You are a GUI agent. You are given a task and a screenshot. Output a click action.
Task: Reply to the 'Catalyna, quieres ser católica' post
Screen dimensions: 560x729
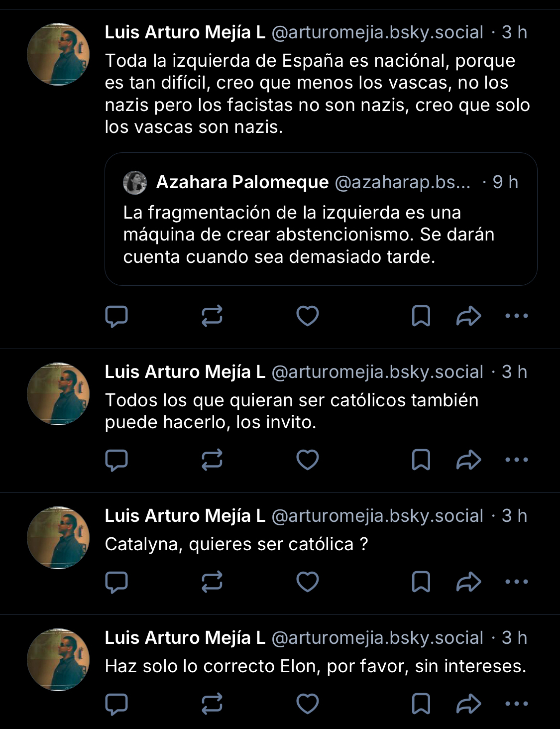[x=116, y=582]
